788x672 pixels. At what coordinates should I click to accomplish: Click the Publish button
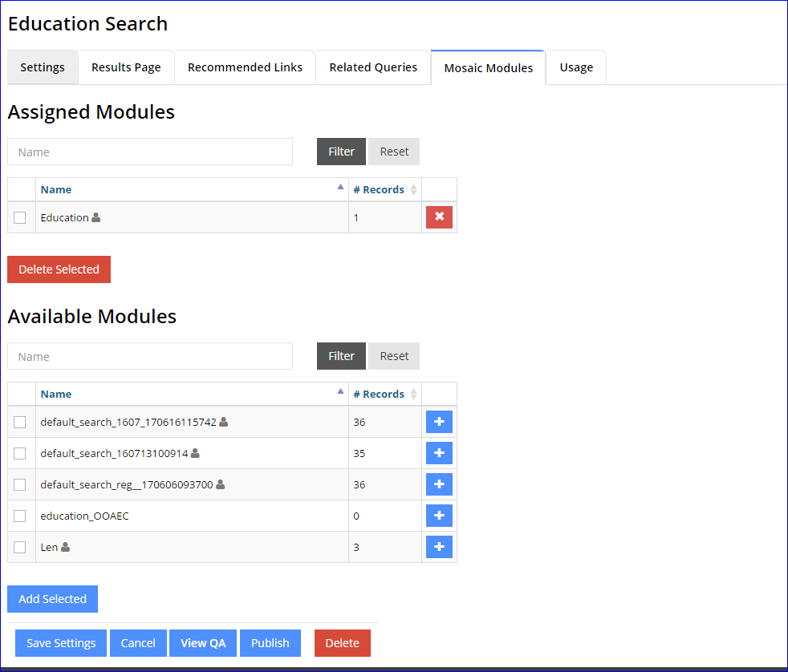pos(270,643)
